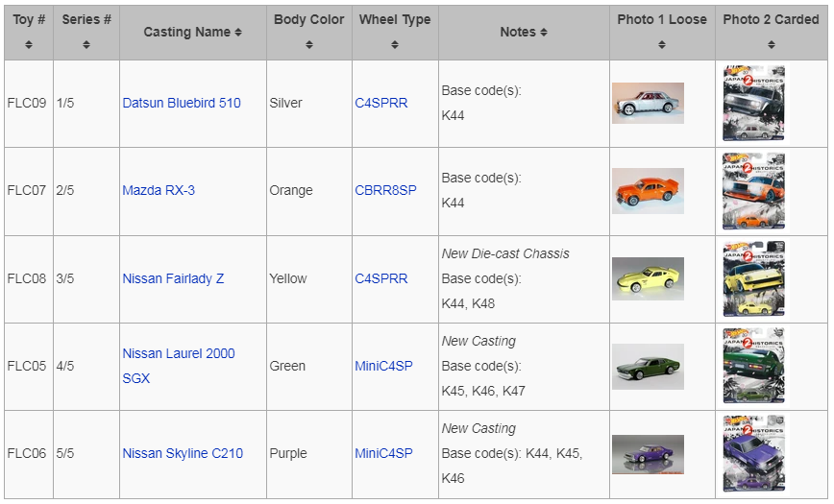View loose photo of silver Datsun
Screen dimensions: 834x504
648,103
